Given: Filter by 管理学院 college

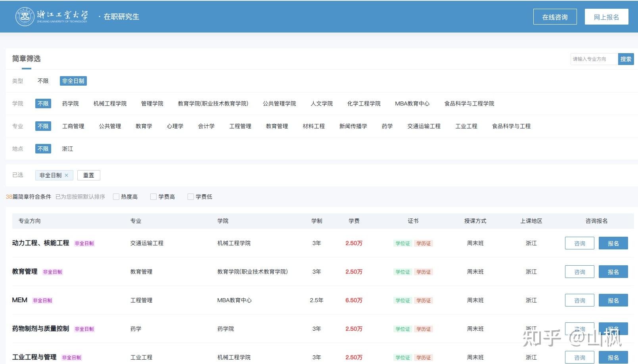Looking at the screenshot, I should pyautogui.click(x=152, y=103).
